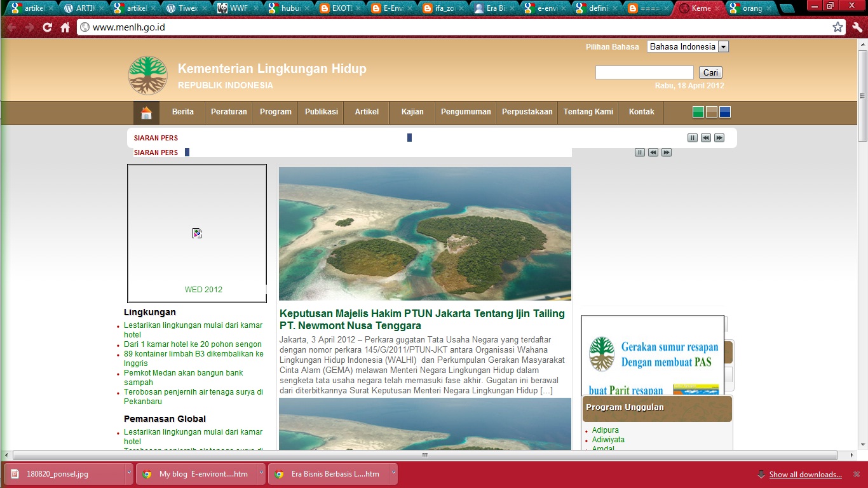This screenshot has width=868, height=488.
Task: Open the Pilihan Bahasa language dropdown
Action: coord(688,46)
